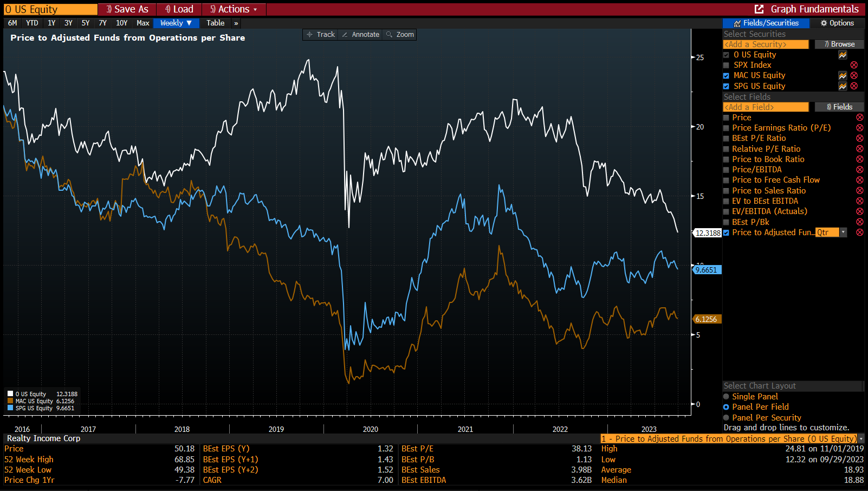This screenshot has width=868, height=491.
Task: Click the Add a Security input field
Action: 766,44
